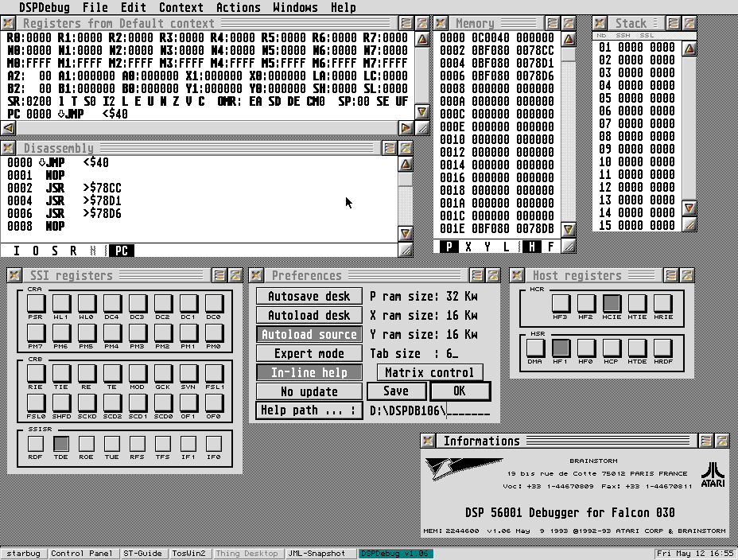Click Save in Preferences
This screenshot has height=560, width=738.
click(x=396, y=391)
